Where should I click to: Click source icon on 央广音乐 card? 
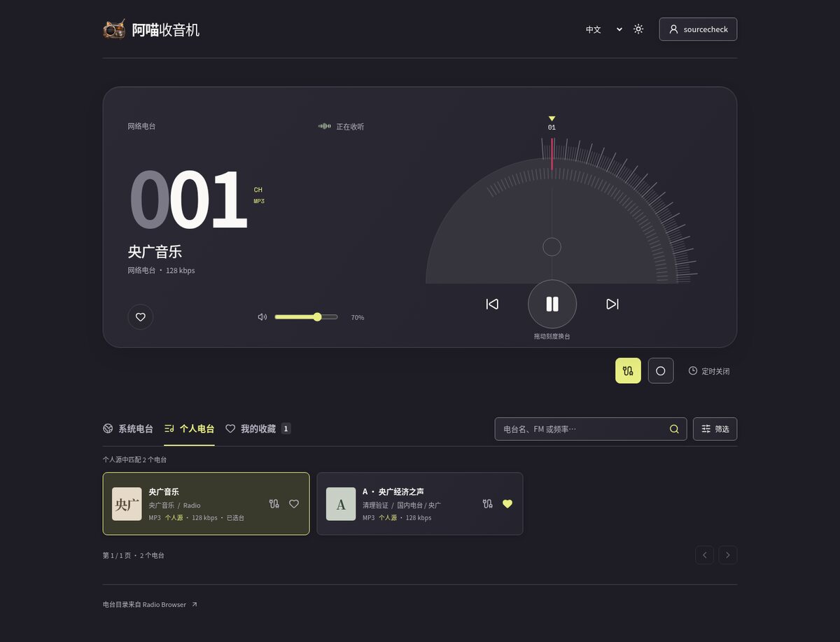point(274,503)
